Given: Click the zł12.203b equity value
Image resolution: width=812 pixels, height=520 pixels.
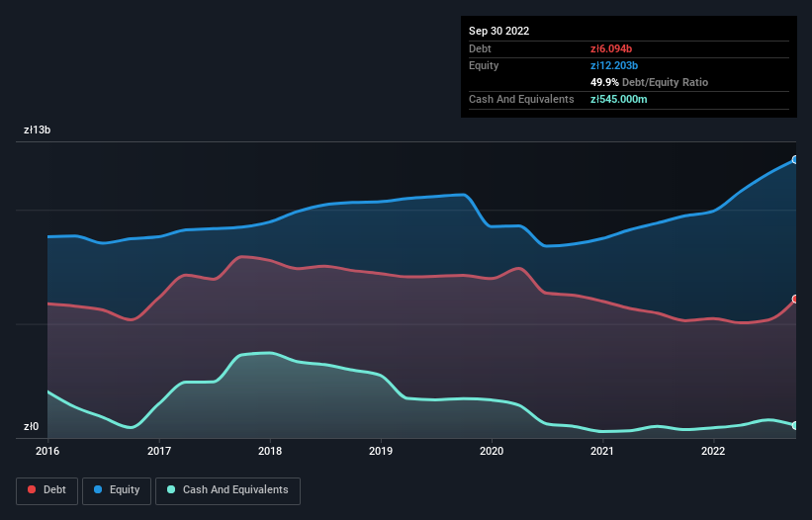Looking at the screenshot, I should (614, 65).
